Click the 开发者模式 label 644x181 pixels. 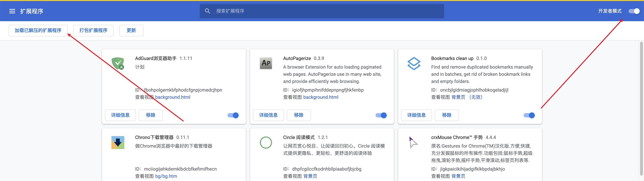[610, 11]
